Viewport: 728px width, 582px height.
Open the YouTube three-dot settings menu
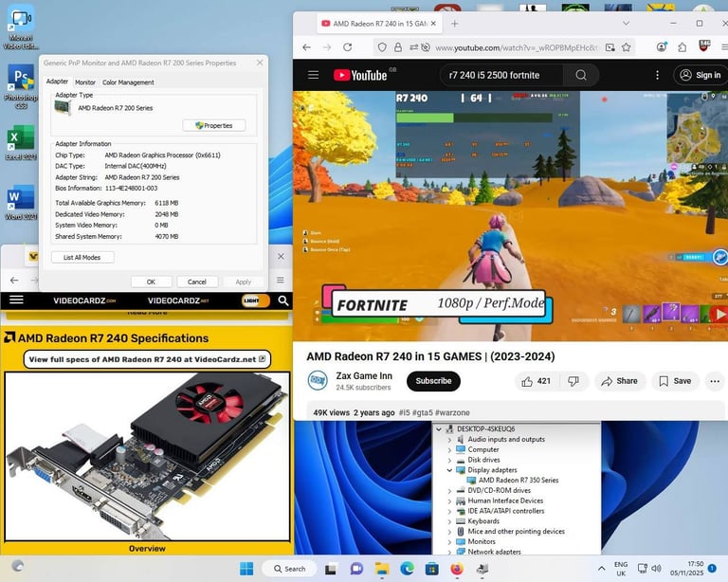tap(657, 75)
